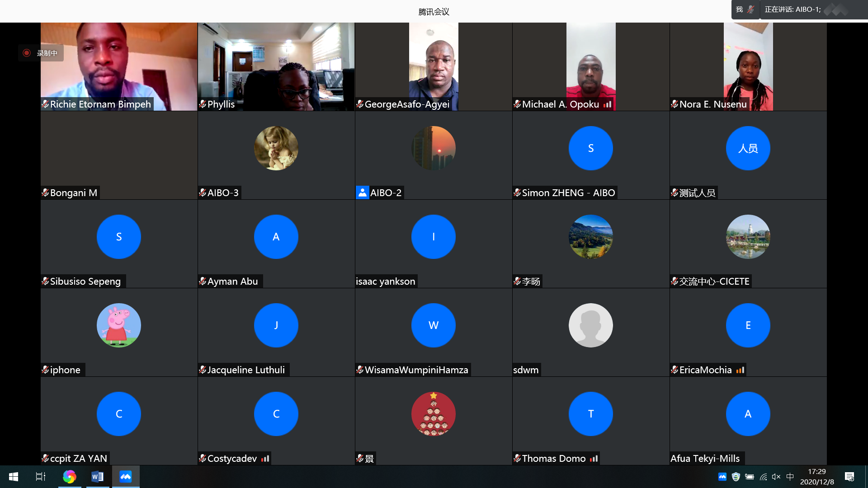The image size is (868, 488).
Task: Open the Windows Start menu
Action: pyautogui.click(x=14, y=477)
